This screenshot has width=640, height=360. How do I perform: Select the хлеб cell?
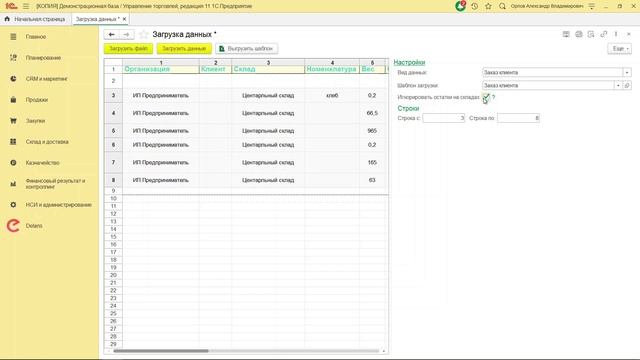pyautogui.click(x=332, y=96)
